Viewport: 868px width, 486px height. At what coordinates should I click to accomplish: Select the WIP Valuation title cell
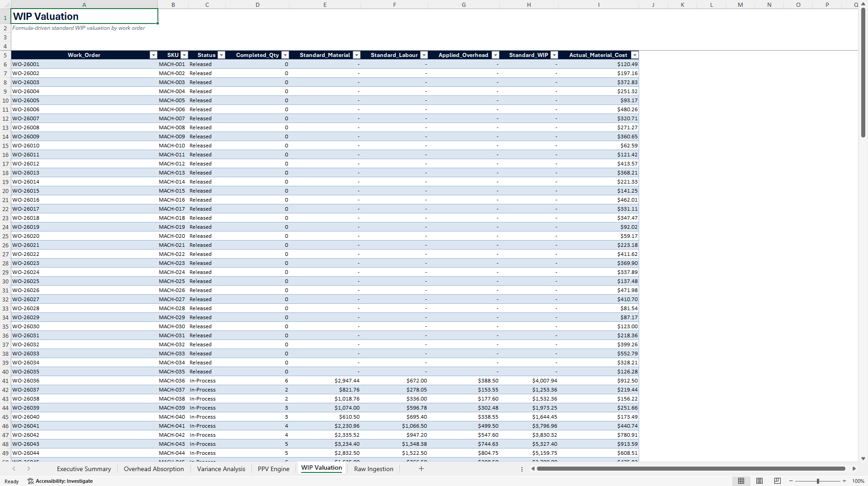84,16
